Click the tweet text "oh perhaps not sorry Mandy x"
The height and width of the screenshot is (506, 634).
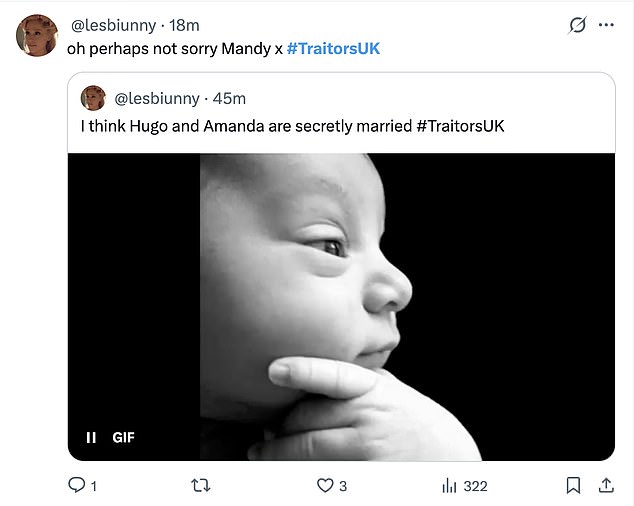coord(174,48)
